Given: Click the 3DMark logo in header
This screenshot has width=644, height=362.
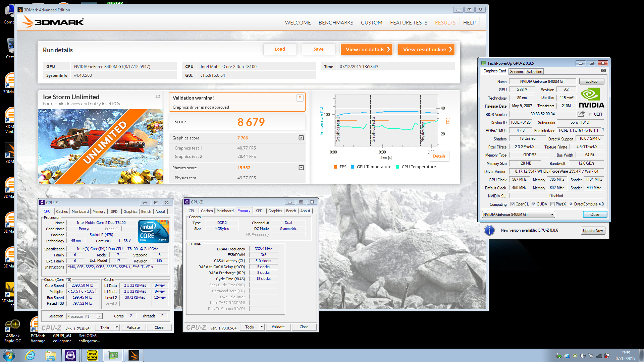Looking at the screenshot, I should click(53, 22).
